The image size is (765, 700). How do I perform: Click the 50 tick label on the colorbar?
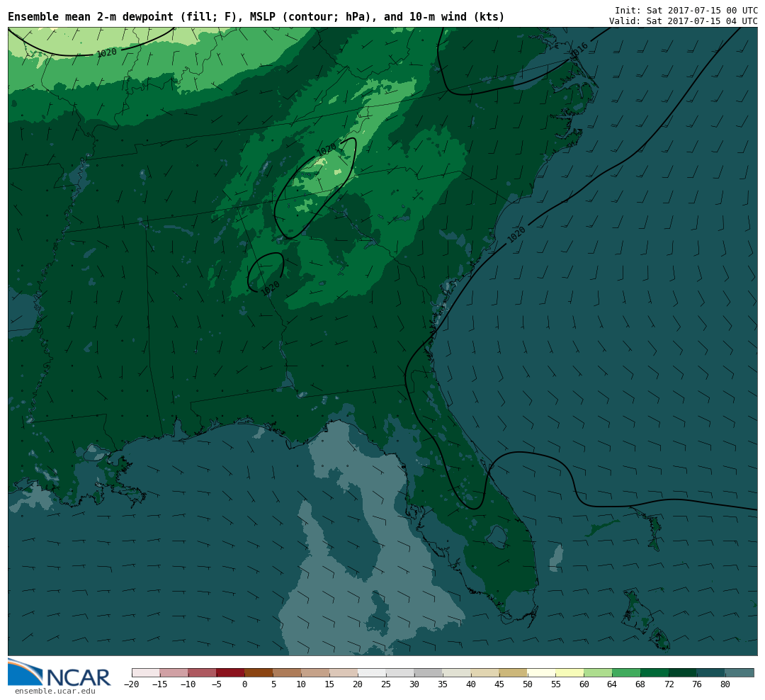click(x=528, y=684)
